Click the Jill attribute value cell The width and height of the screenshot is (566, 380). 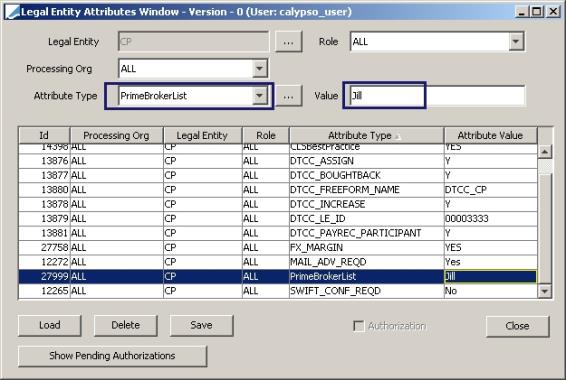491,276
